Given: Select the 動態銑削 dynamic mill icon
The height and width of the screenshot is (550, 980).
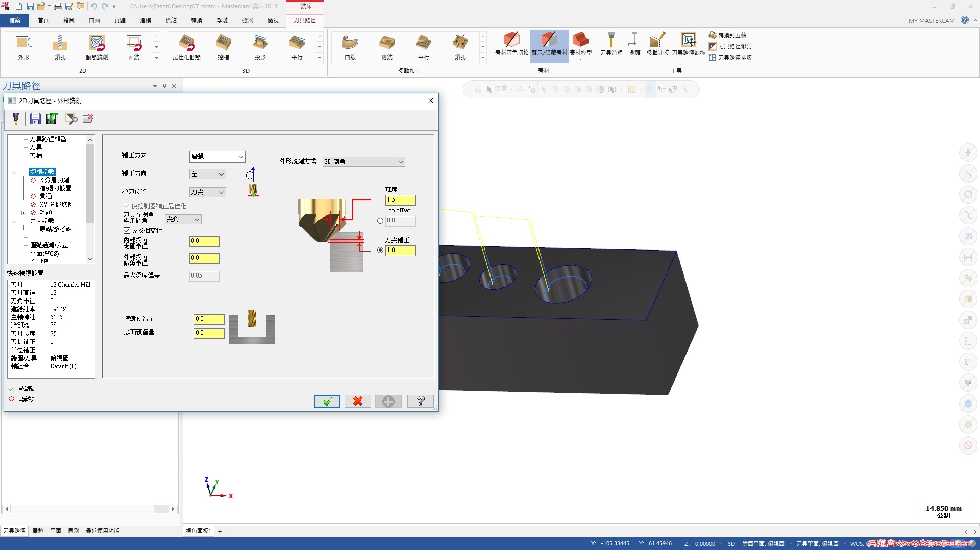Looking at the screenshot, I should [97, 47].
